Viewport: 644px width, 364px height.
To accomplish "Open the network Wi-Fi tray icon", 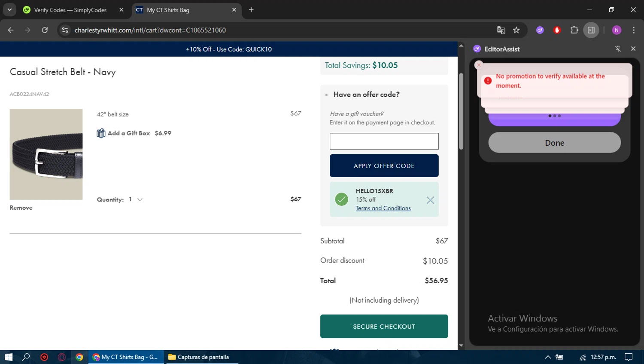I will [x=583, y=357].
